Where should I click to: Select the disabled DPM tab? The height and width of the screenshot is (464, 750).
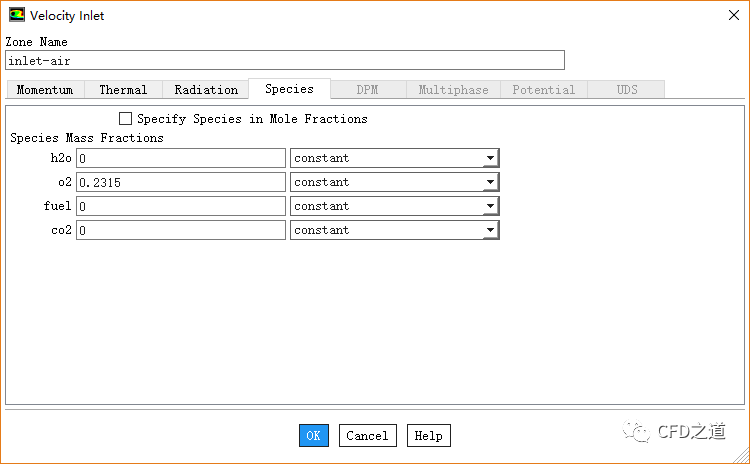point(367,89)
